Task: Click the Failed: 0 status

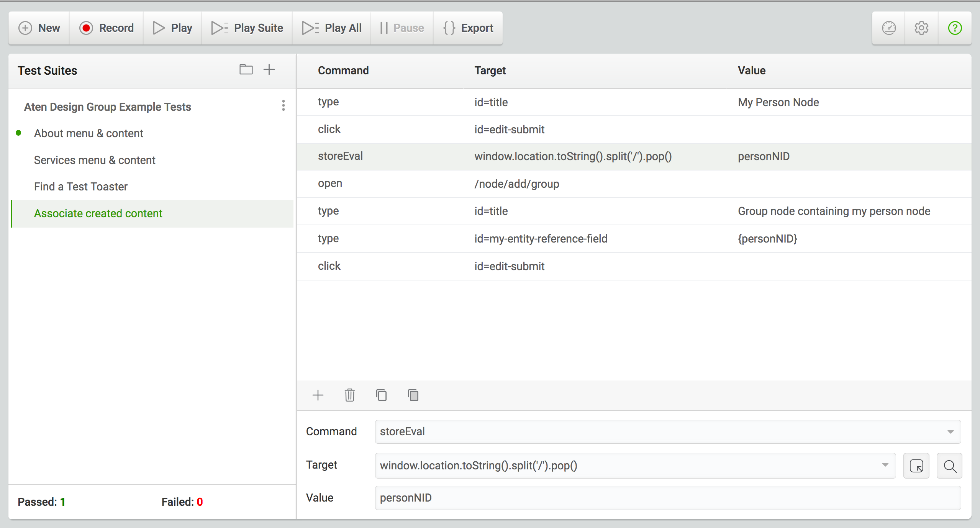Action: 182,502
